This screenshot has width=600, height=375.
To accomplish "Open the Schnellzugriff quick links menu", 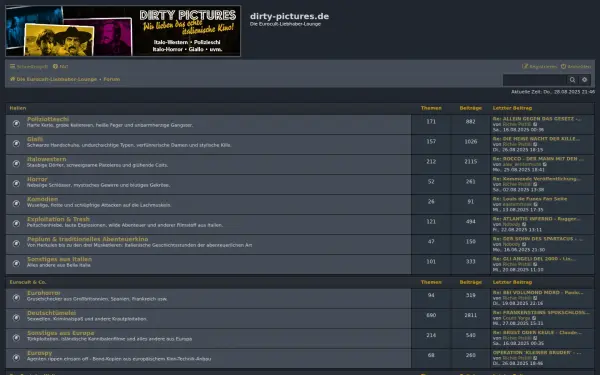I will pyautogui.click(x=29, y=67).
